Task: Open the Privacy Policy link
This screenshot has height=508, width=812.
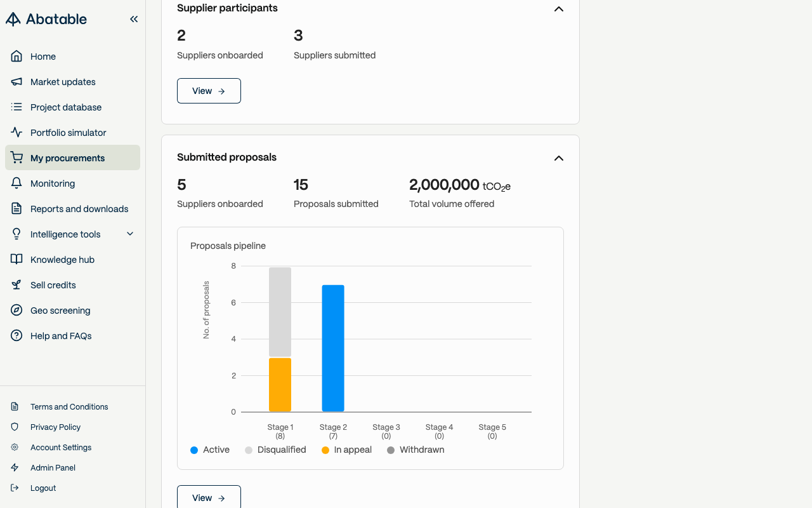Action: coord(56,427)
